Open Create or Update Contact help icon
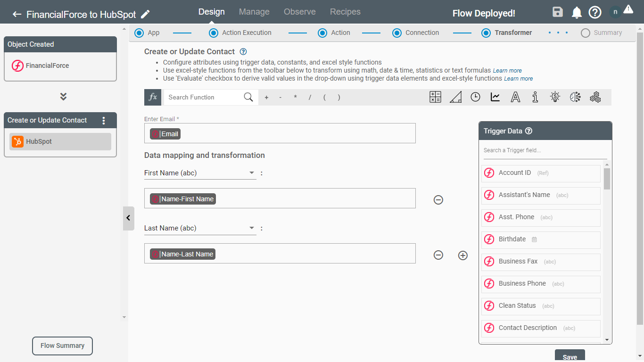The height and width of the screenshot is (362, 644). (x=243, y=52)
